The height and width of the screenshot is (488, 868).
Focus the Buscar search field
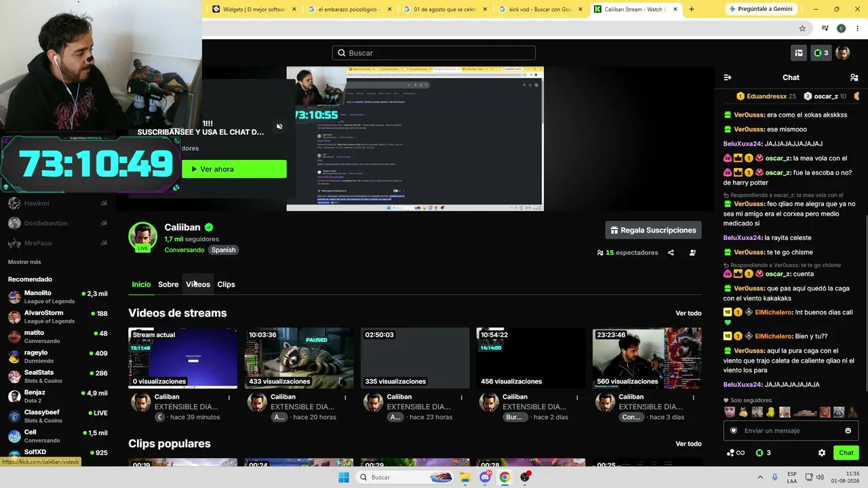tap(434, 53)
